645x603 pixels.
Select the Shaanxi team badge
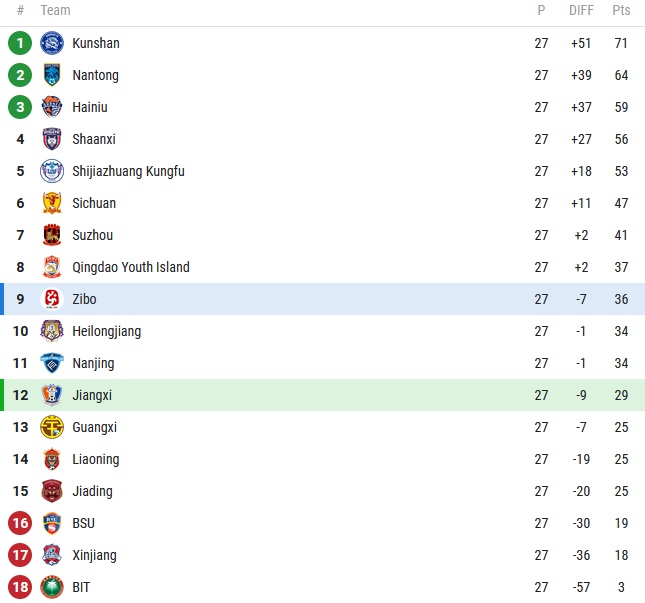point(52,139)
